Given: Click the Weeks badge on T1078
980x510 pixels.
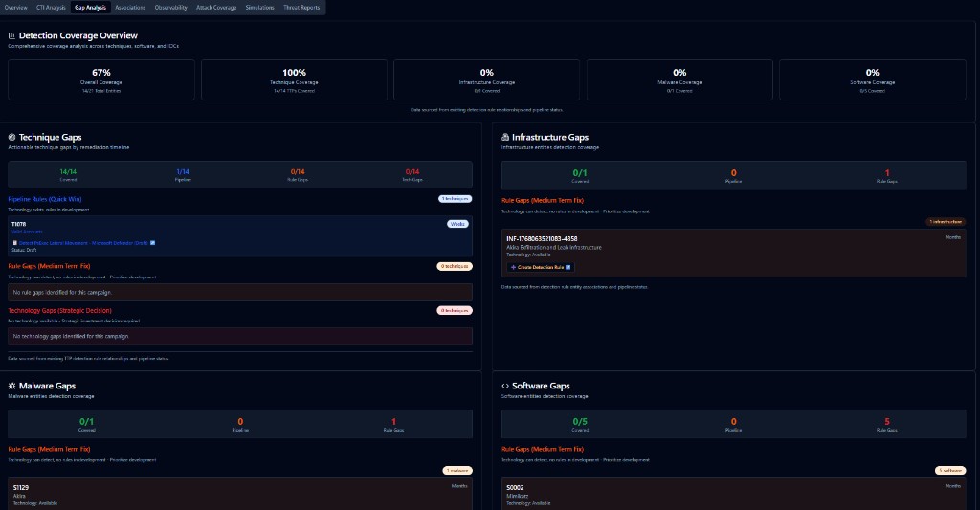Looking at the screenshot, I should click(457, 224).
